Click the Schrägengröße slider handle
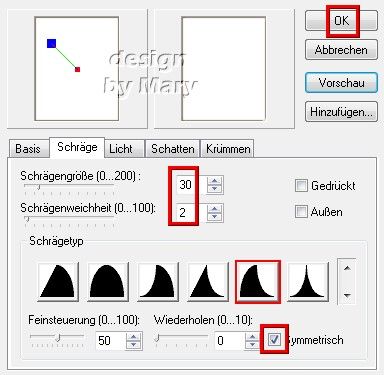 click(39, 188)
